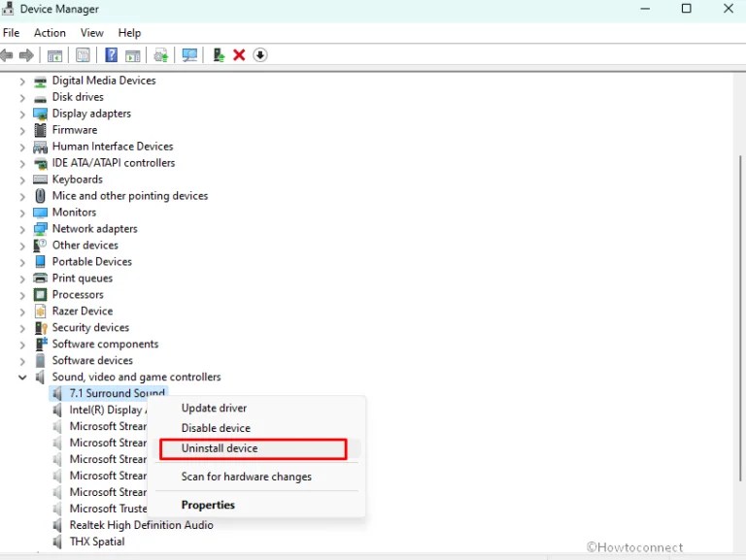Click the Keyboards category icon
The width and height of the screenshot is (746, 560).
pyautogui.click(x=41, y=180)
